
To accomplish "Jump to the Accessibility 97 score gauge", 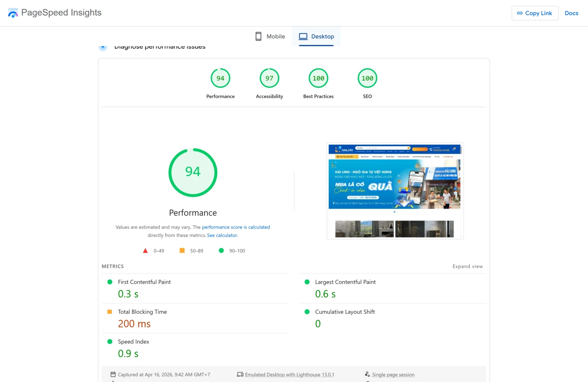I will (269, 79).
